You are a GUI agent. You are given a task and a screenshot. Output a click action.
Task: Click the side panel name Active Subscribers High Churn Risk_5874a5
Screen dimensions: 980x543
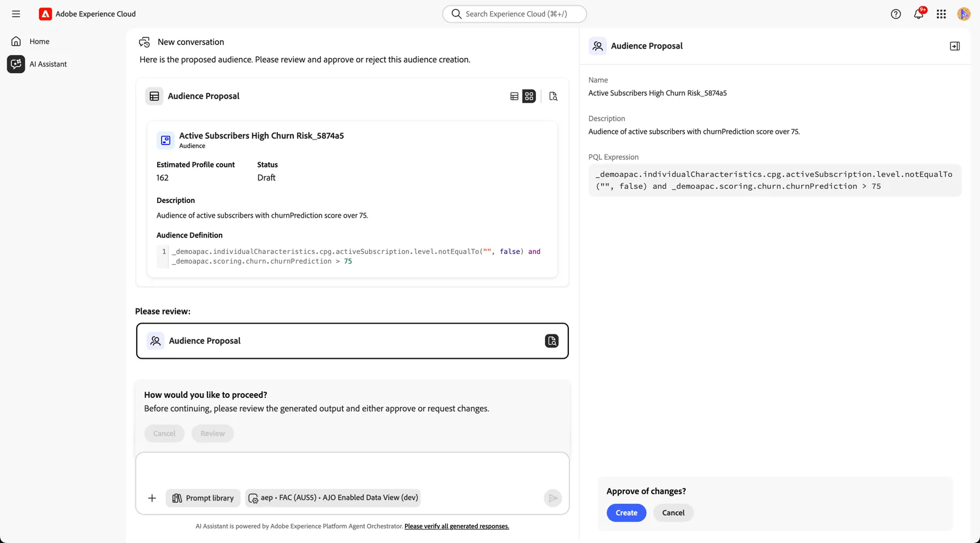(657, 93)
